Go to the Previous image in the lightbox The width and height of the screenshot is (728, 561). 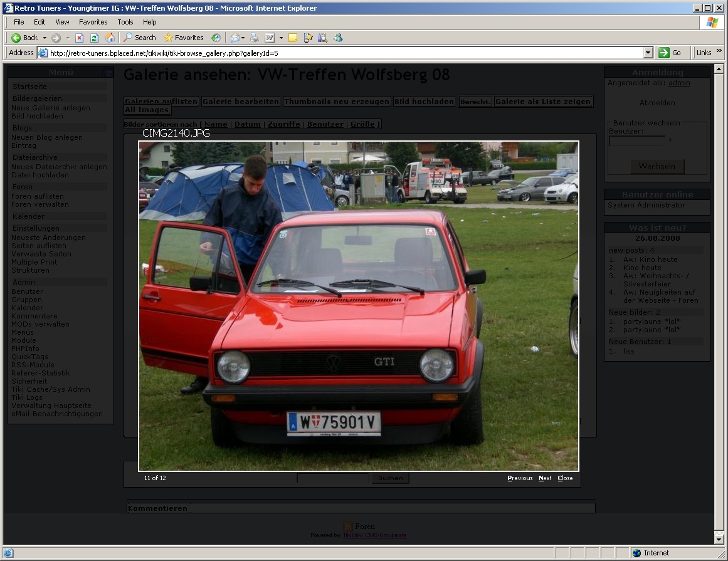coord(520,478)
